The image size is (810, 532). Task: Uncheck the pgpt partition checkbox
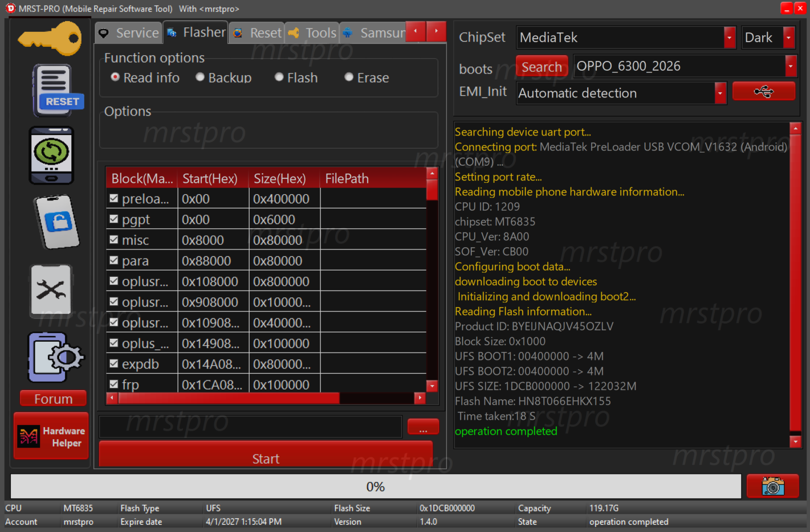(x=114, y=219)
